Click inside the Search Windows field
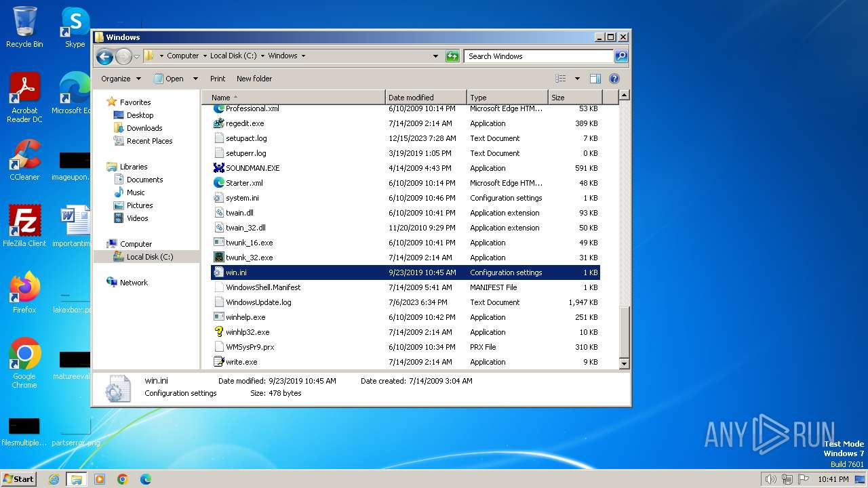The height and width of the screenshot is (488, 868). pos(539,56)
